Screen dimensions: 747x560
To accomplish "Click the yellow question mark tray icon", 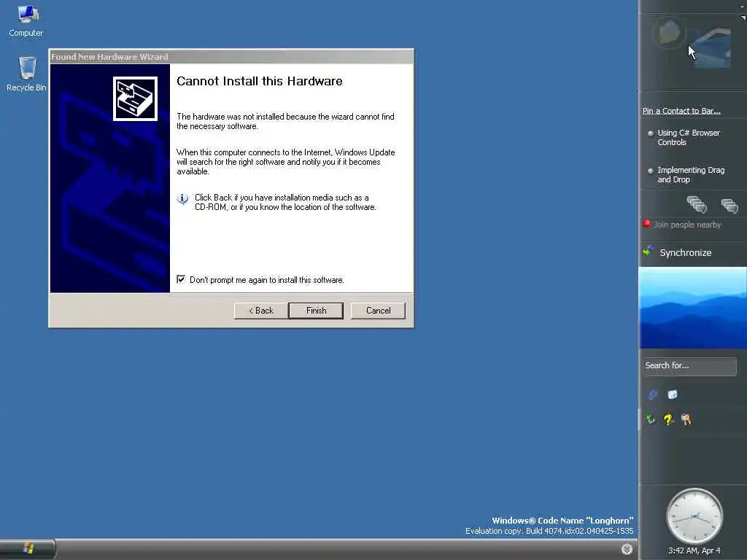I will click(x=668, y=419).
